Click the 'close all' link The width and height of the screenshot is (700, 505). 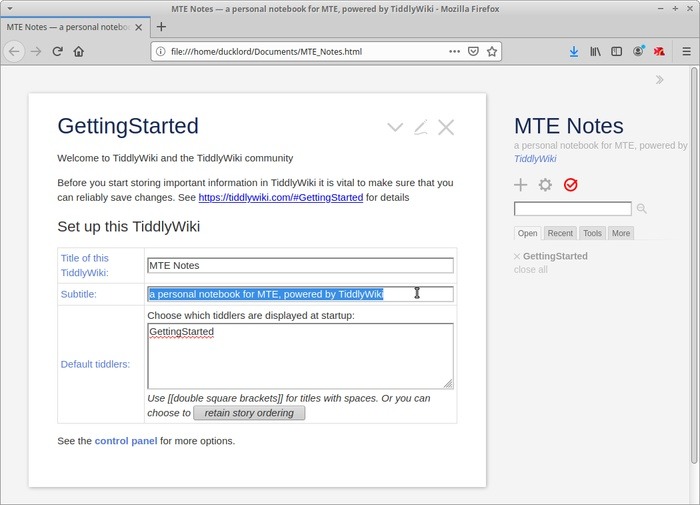point(530,270)
